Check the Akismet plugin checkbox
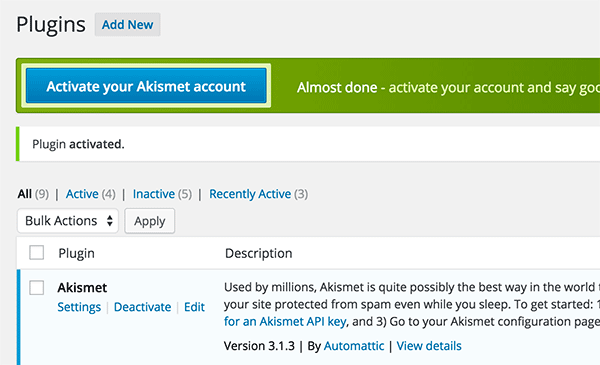The image size is (600, 365). coord(37,288)
